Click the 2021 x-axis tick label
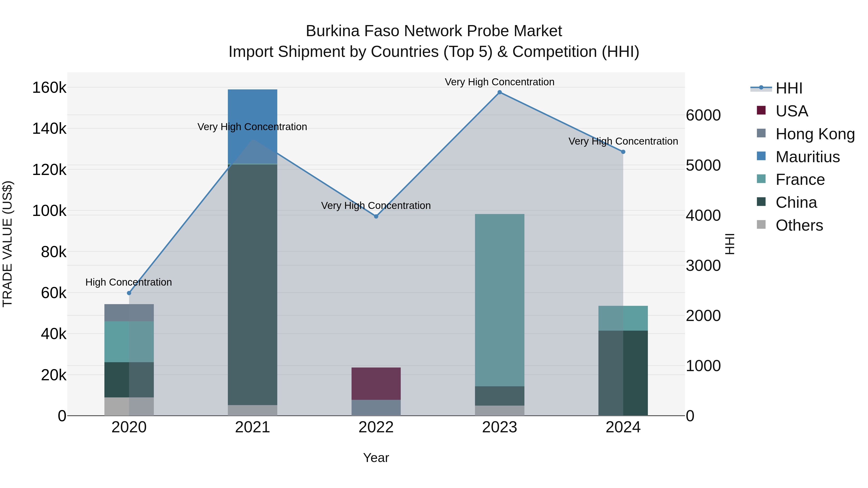This screenshot has width=868, height=488. 252,427
